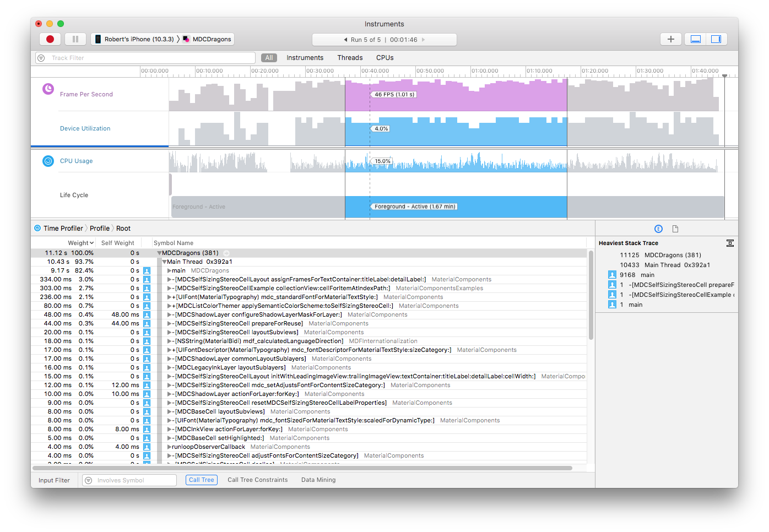Image resolution: width=769 pixels, height=532 pixels.
Task: Collapse the Main Thread 0x392a1 row
Action: click(164, 262)
